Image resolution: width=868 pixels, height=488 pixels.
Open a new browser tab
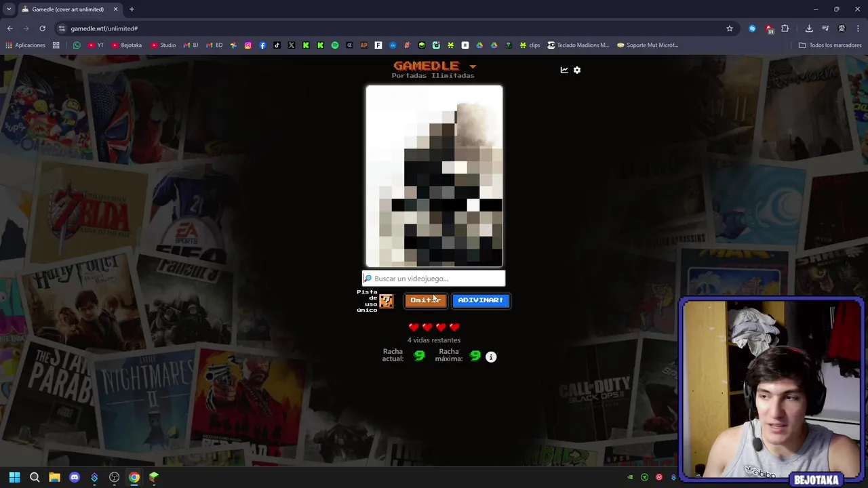[132, 9]
